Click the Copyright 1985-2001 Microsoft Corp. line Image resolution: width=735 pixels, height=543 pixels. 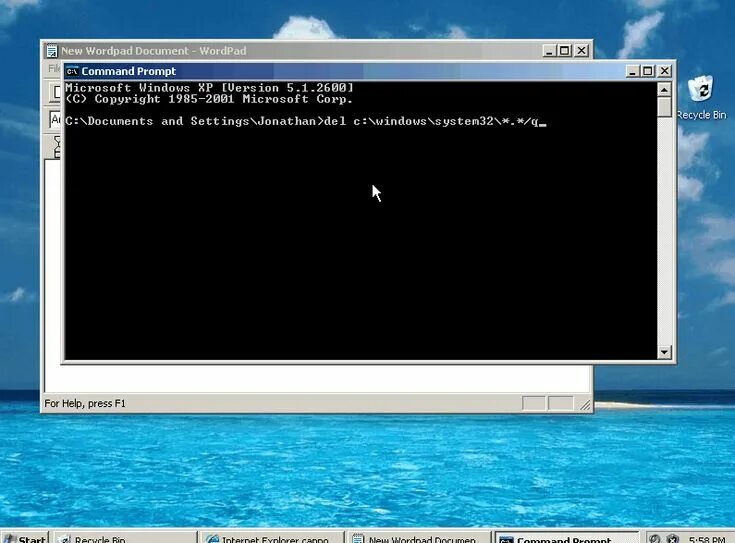[209, 99]
